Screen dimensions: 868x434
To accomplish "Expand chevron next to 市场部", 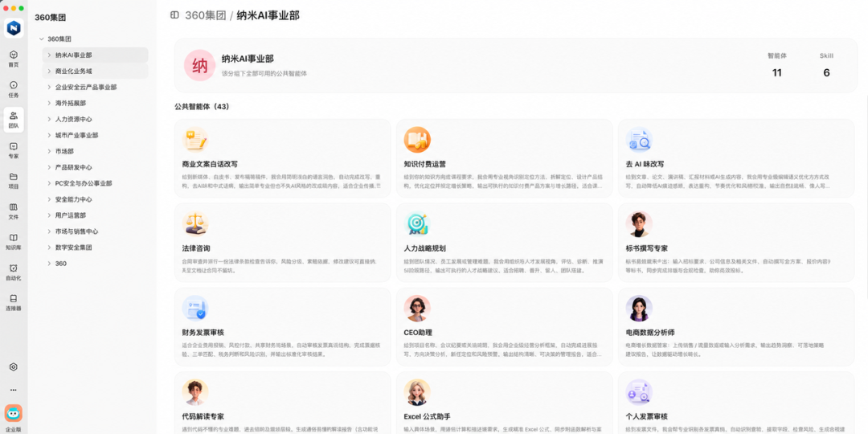I will [49, 151].
